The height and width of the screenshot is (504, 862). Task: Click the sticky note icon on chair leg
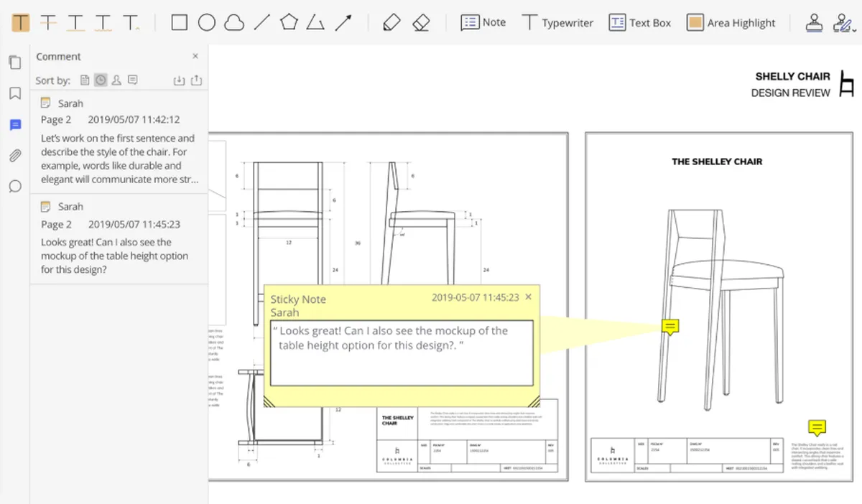click(x=670, y=327)
